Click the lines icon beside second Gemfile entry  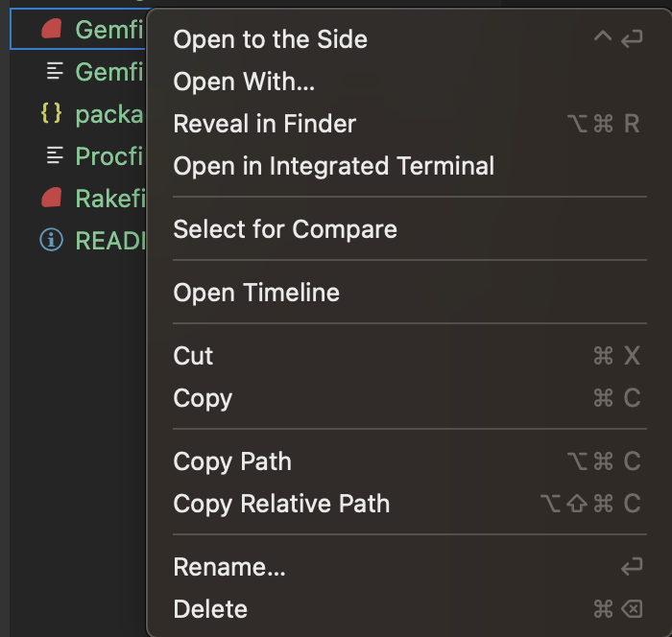(x=55, y=72)
